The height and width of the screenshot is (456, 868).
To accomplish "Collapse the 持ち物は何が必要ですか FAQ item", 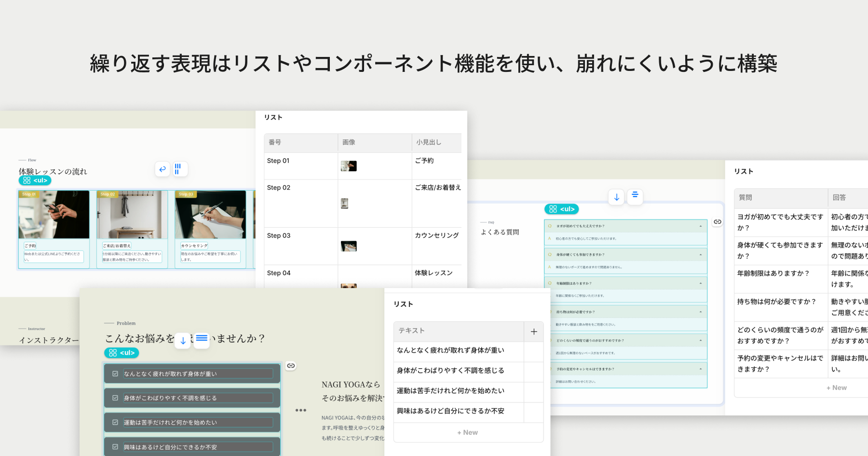I will [700, 312].
